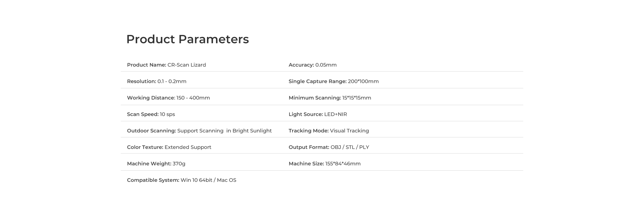The image size is (644, 216).
Task: Click the Scan Speed 10 sps entry
Action: click(151, 114)
